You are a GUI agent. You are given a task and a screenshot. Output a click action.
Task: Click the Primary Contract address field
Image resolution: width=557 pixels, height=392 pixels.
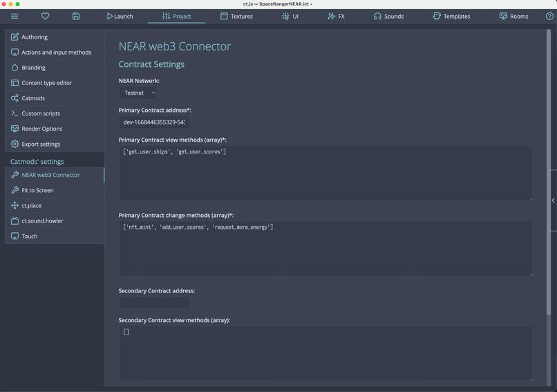pos(154,122)
